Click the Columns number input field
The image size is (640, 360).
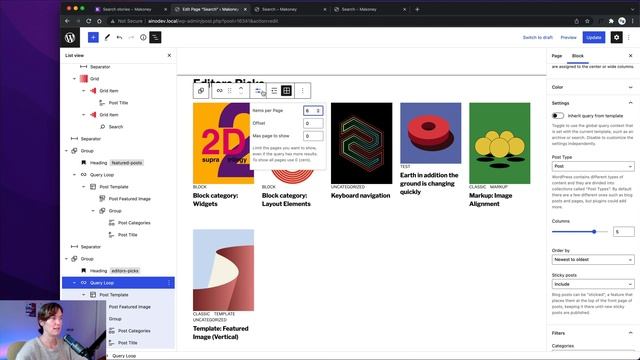[623, 231]
